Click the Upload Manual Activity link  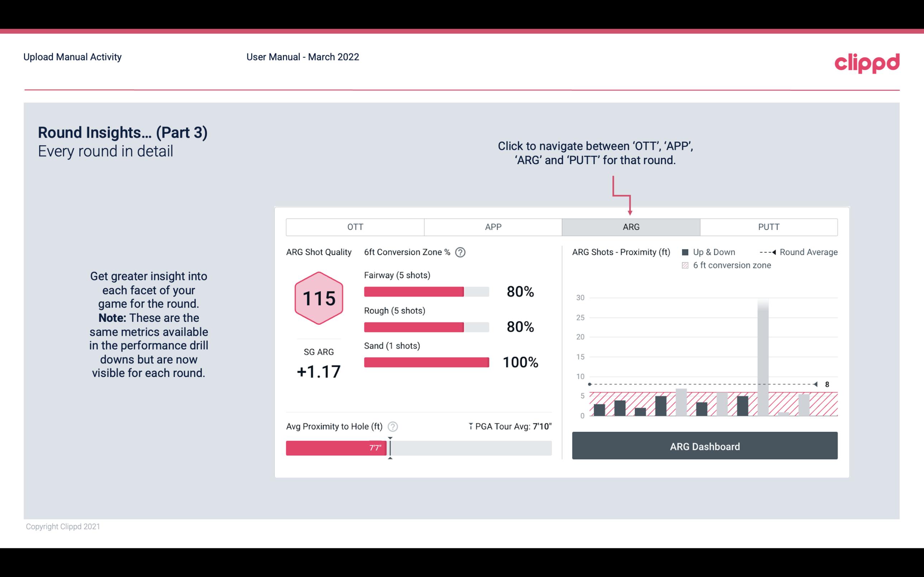point(72,57)
